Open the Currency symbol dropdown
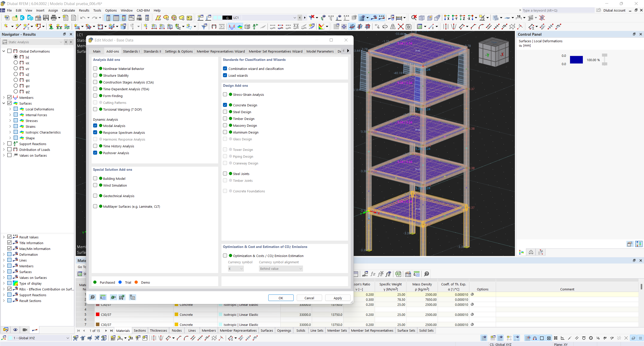 pyautogui.click(x=236, y=269)
